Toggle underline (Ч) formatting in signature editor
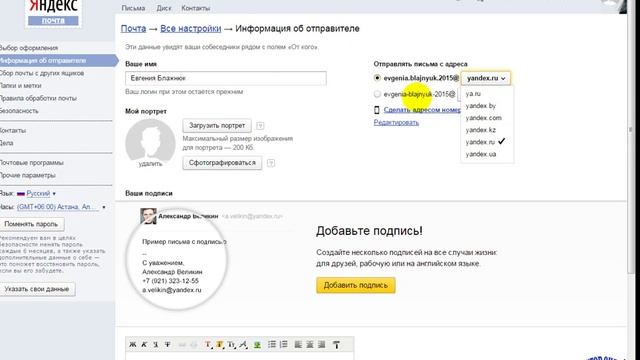Screen dimensions: 640x360 point(156,344)
